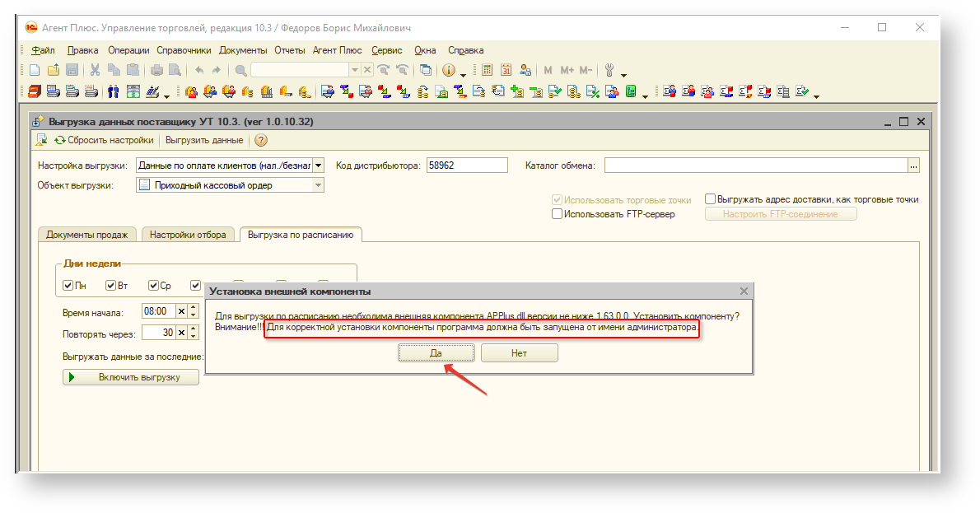Click the yellow Info help icon
The image size is (980, 513).
tap(449, 70)
